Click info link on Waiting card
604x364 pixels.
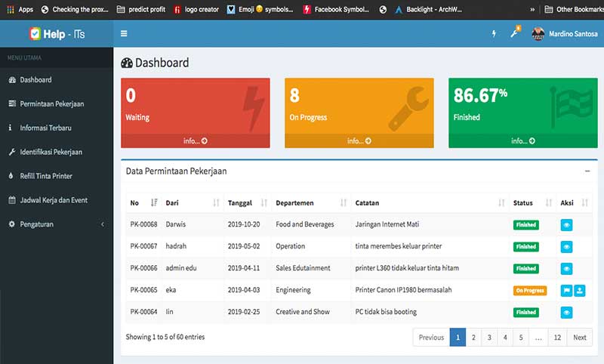pos(196,141)
